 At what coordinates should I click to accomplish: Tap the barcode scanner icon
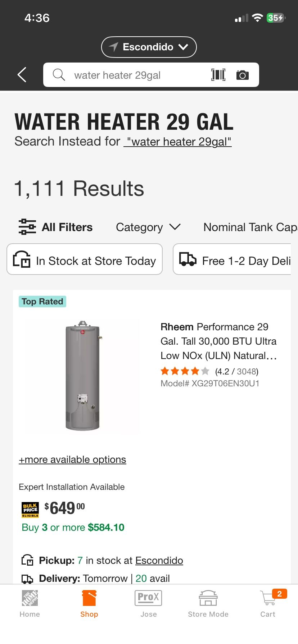click(x=218, y=75)
